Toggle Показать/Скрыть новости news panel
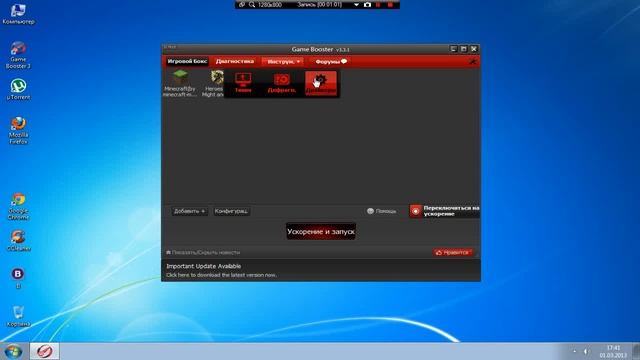This screenshot has width=640, height=360. coord(203,252)
